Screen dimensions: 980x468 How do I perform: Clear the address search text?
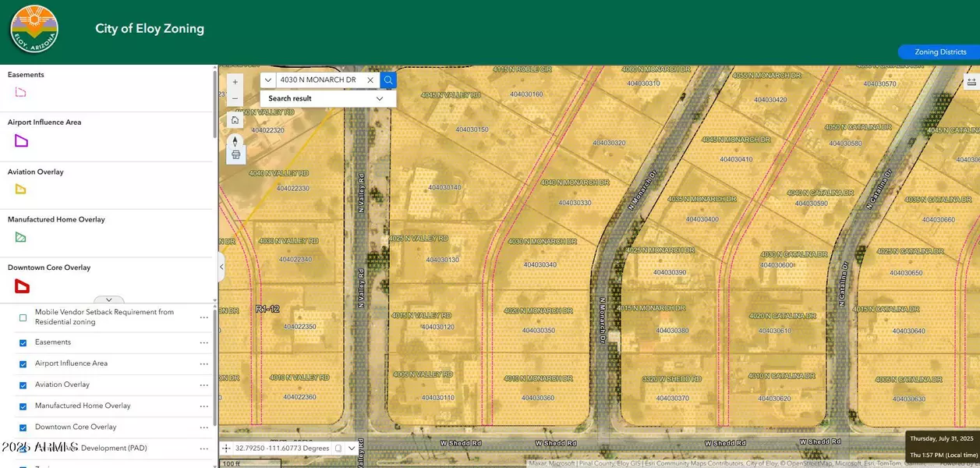370,80
